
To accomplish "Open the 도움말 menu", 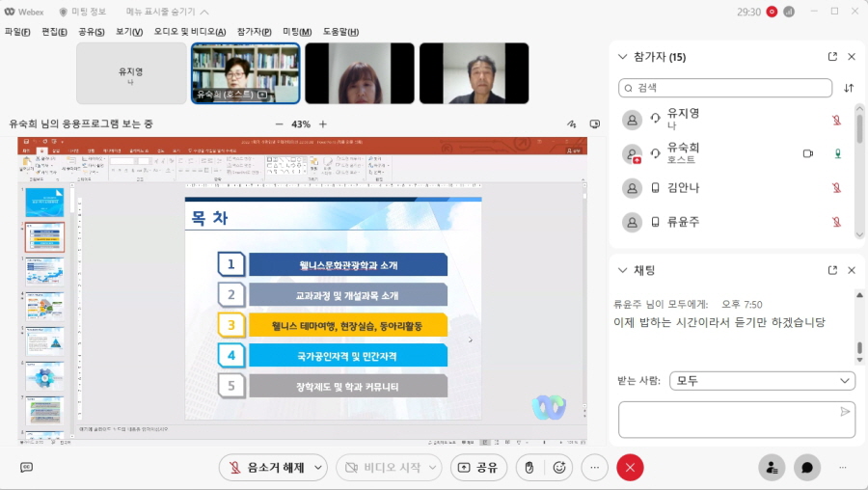I will (x=340, y=32).
